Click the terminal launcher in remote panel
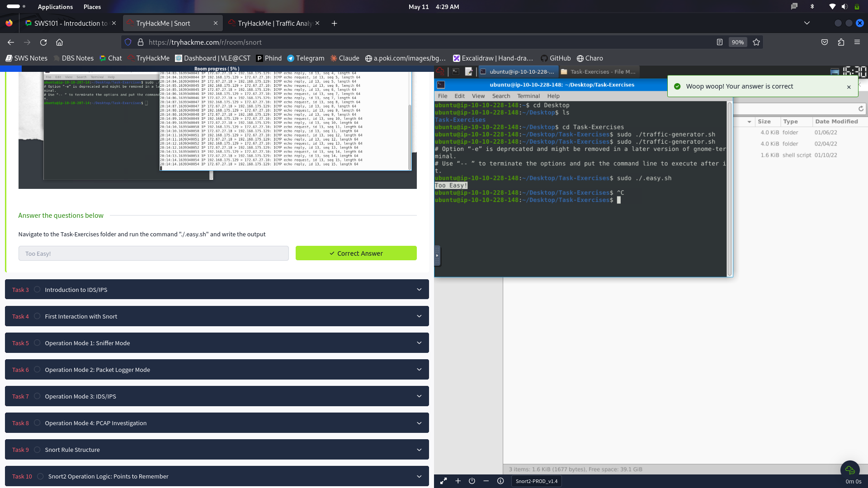The image size is (868, 488). (x=456, y=71)
